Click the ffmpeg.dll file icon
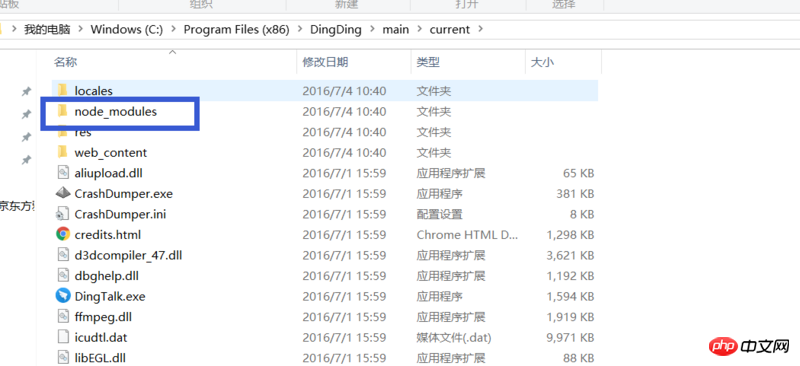The height and width of the screenshot is (366, 800). click(x=62, y=316)
